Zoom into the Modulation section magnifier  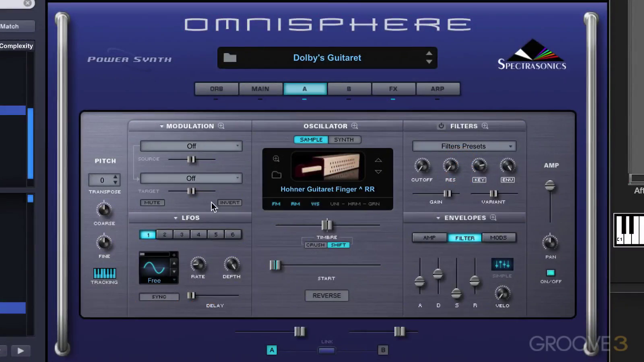pos(221,126)
